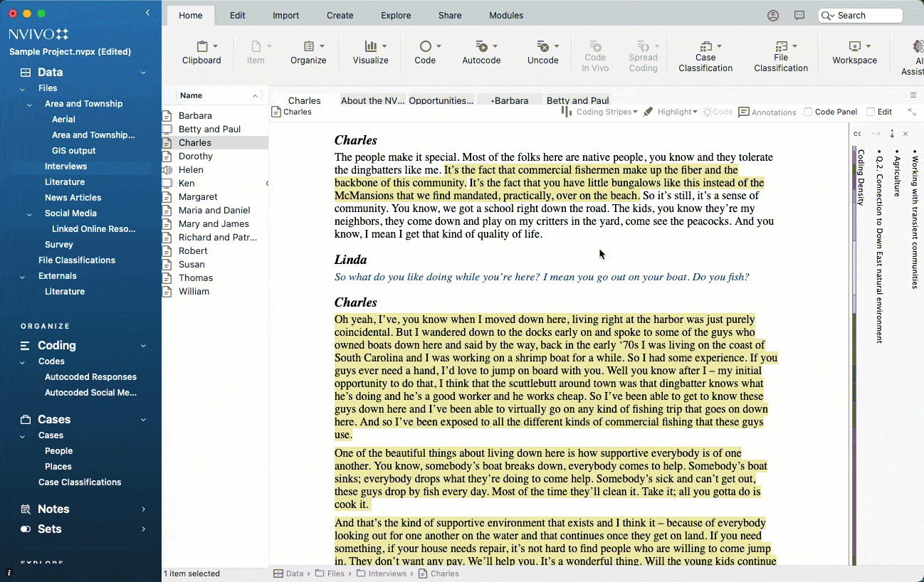The image size is (924, 582).
Task: Open the Autocode tool
Action: [x=481, y=53]
